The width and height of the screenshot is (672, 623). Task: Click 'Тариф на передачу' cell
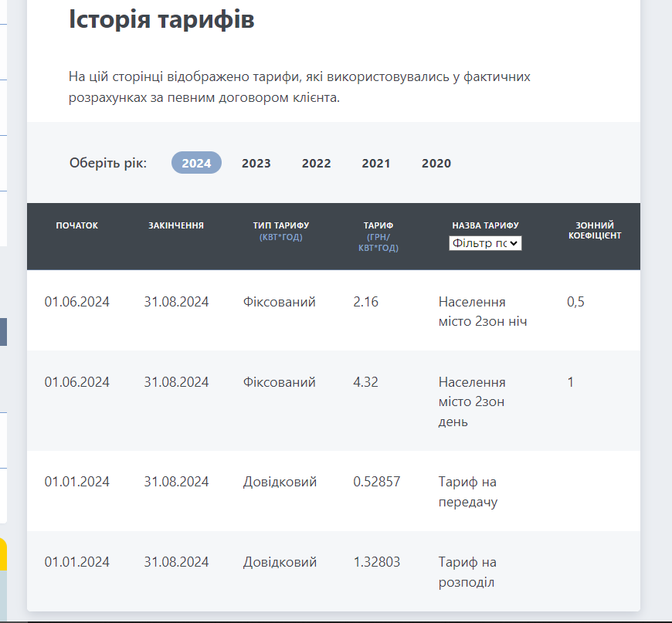[x=468, y=492]
